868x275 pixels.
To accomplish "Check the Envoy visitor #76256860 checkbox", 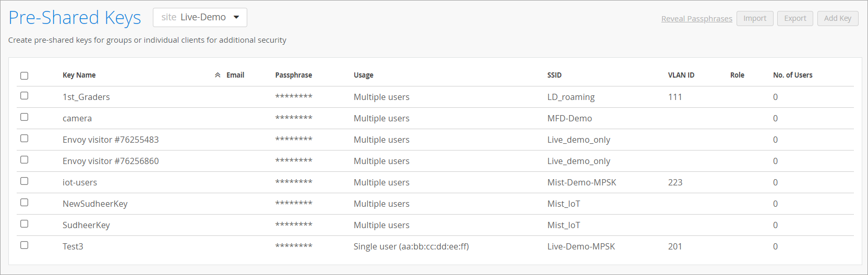I will click(24, 160).
